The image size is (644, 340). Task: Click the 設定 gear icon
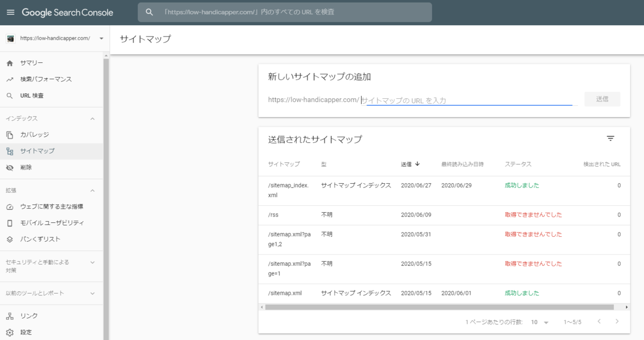pyautogui.click(x=10, y=332)
